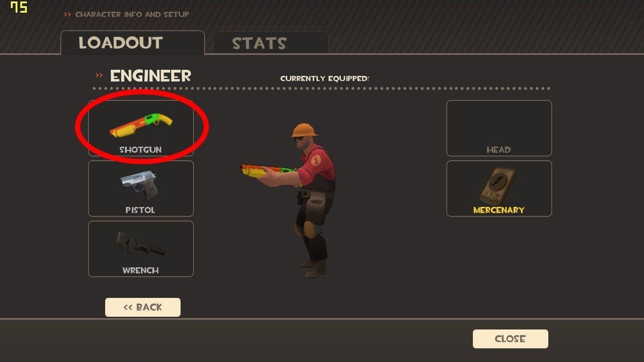Viewport: 644px width, 362px height.
Task: Click the WRENCH slot label
Action: pos(140,271)
